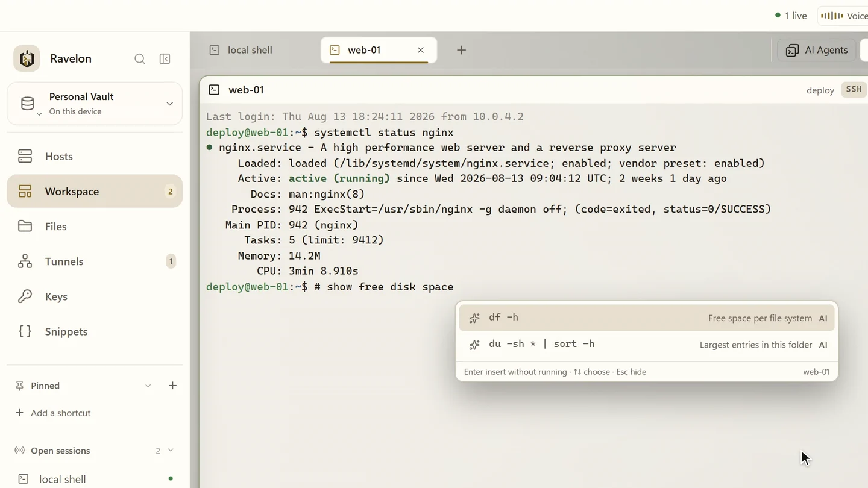
Task: Collapse the sidebar with the panel icon
Action: tap(165, 58)
